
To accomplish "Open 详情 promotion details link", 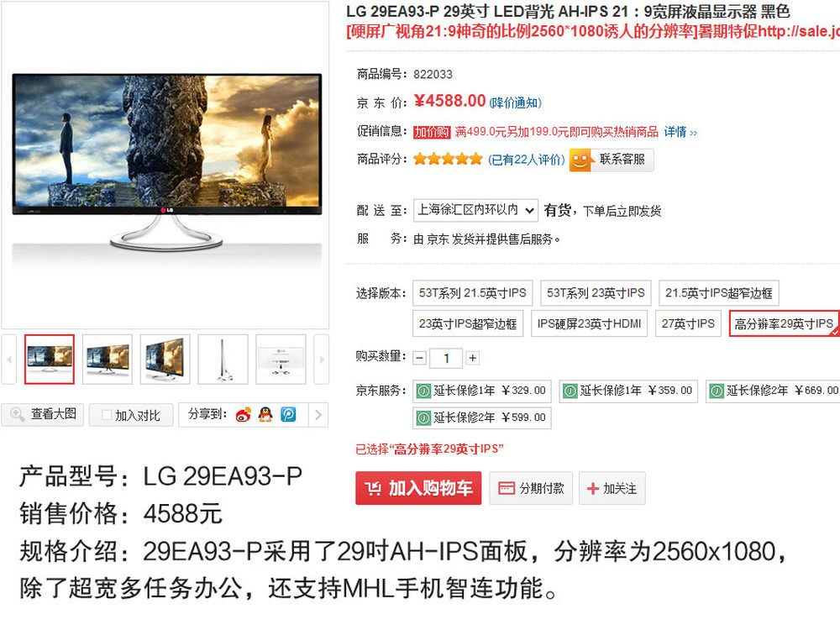I will pos(680,132).
